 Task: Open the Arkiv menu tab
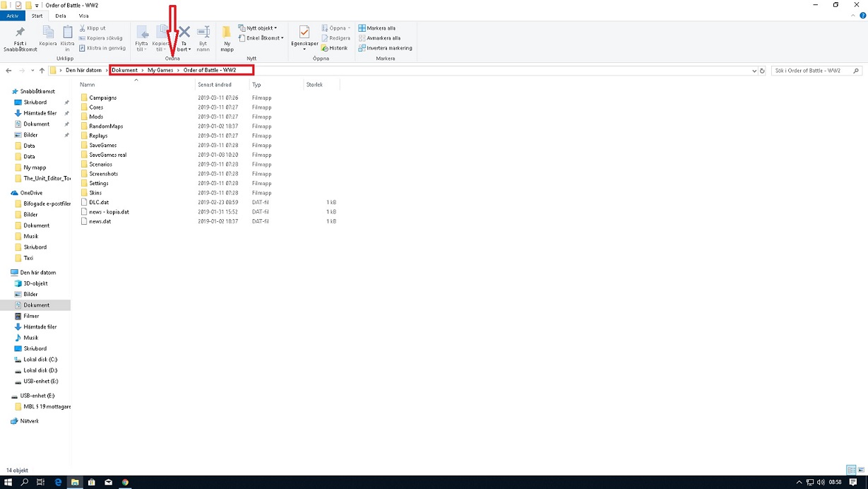(x=13, y=16)
